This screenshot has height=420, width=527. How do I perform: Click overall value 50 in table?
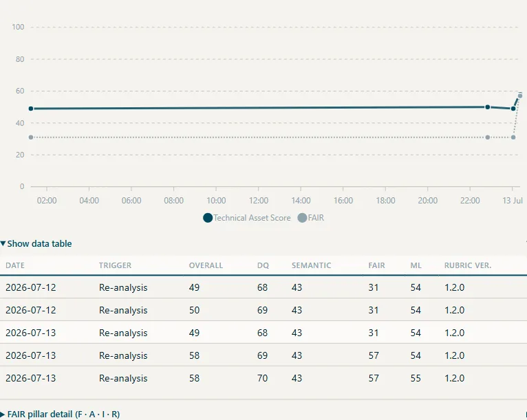tap(194, 310)
